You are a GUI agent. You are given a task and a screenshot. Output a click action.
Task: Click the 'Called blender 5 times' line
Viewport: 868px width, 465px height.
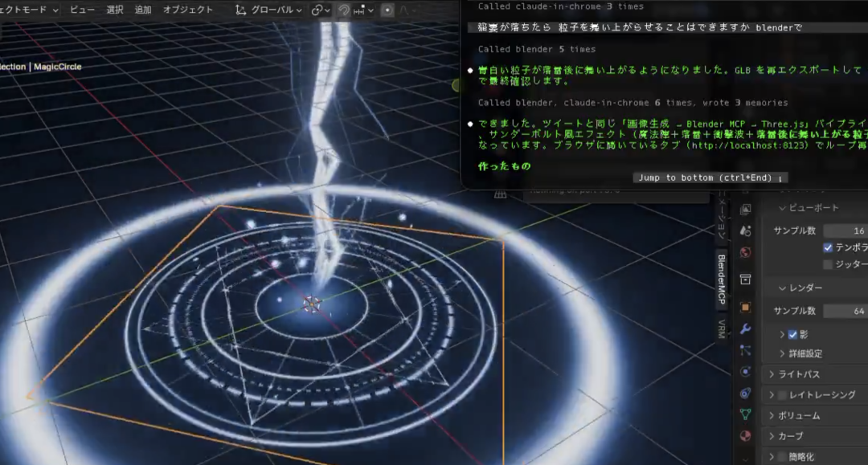click(537, 49)
